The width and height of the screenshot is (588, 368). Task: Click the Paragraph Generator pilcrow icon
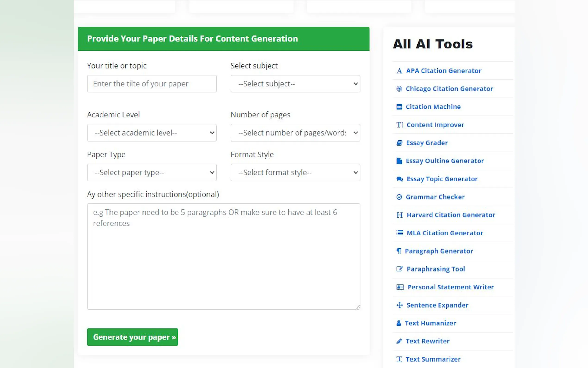click(x=399, y=251)
